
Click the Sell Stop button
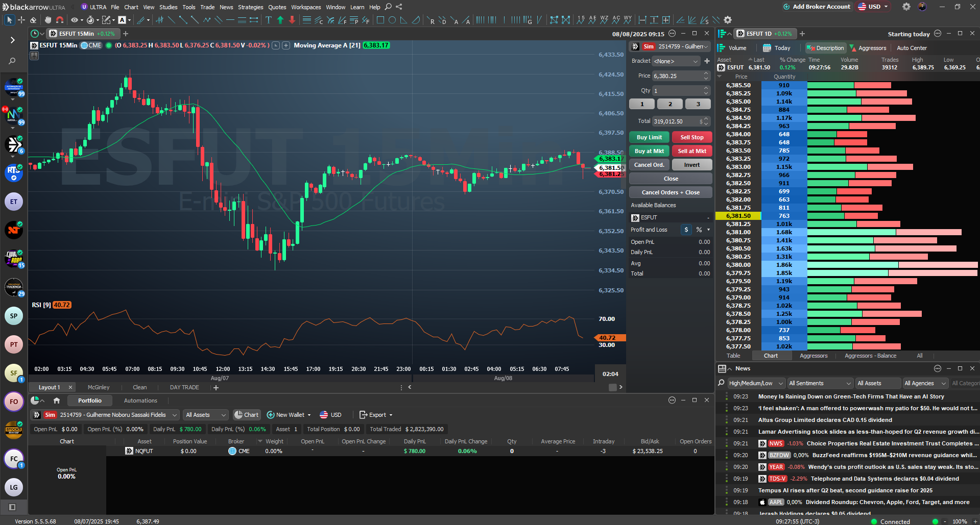[692, 137]
